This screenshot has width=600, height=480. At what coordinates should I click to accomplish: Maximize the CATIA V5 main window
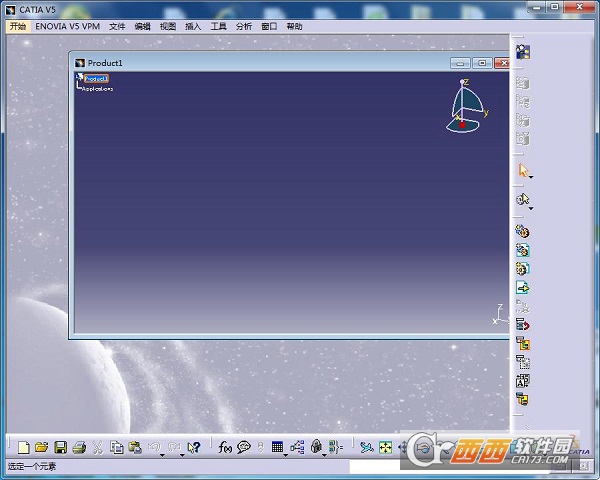554,7
